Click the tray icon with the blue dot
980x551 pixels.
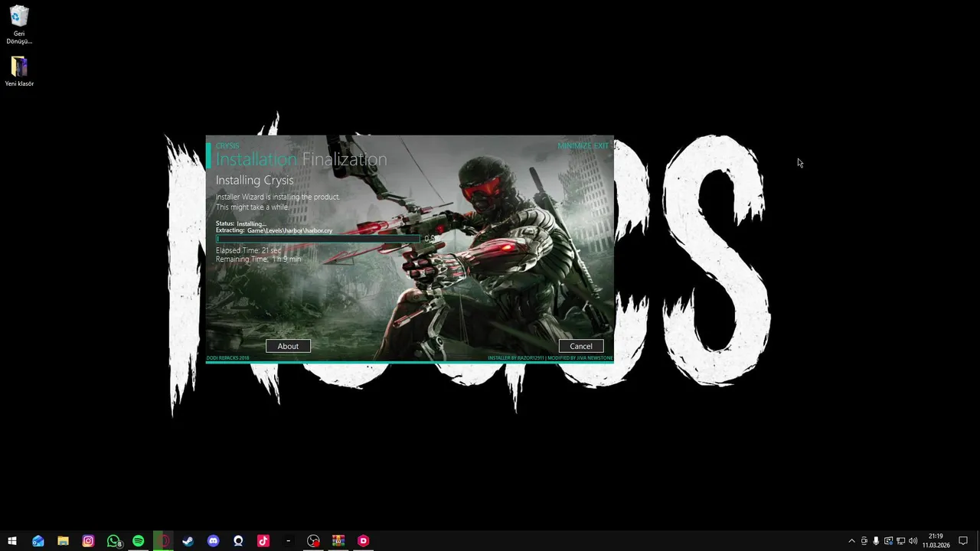[x=888, y=541]
